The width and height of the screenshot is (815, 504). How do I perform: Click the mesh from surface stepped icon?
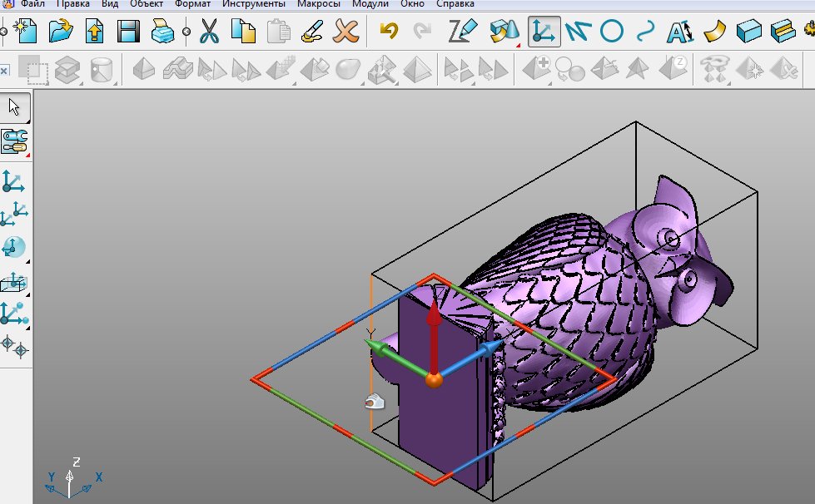[x=178, y=69]
